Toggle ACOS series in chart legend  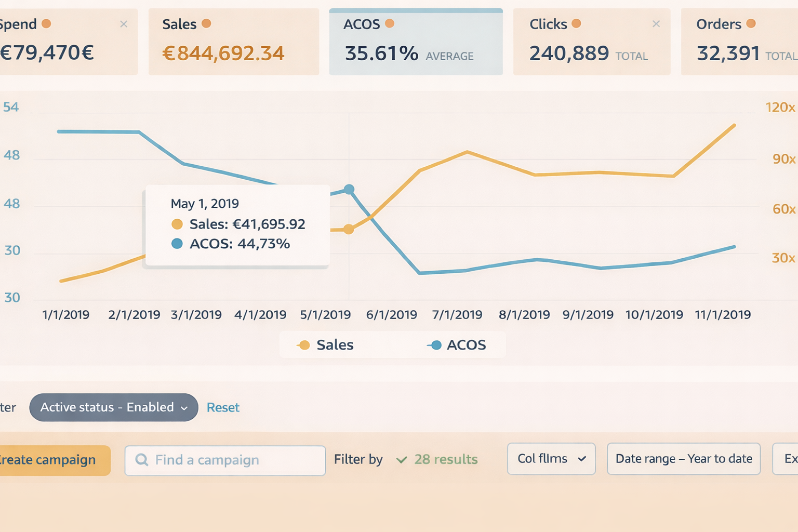click(457, 345)
